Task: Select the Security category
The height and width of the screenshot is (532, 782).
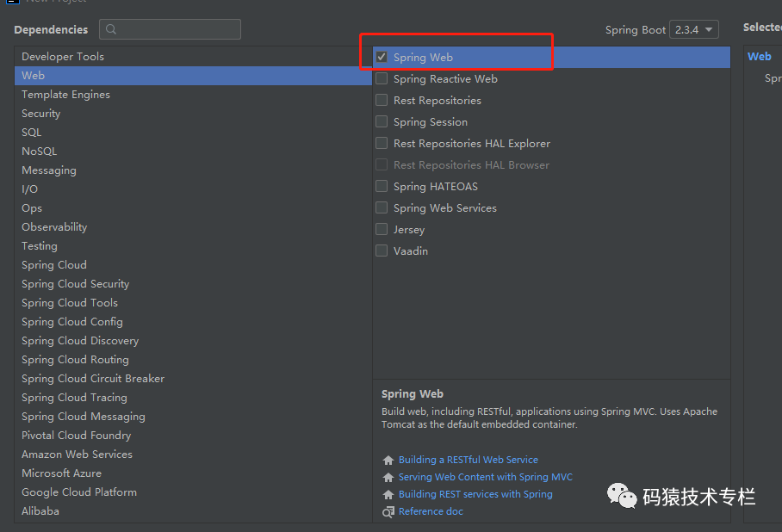Action: (x=193, y=113)
